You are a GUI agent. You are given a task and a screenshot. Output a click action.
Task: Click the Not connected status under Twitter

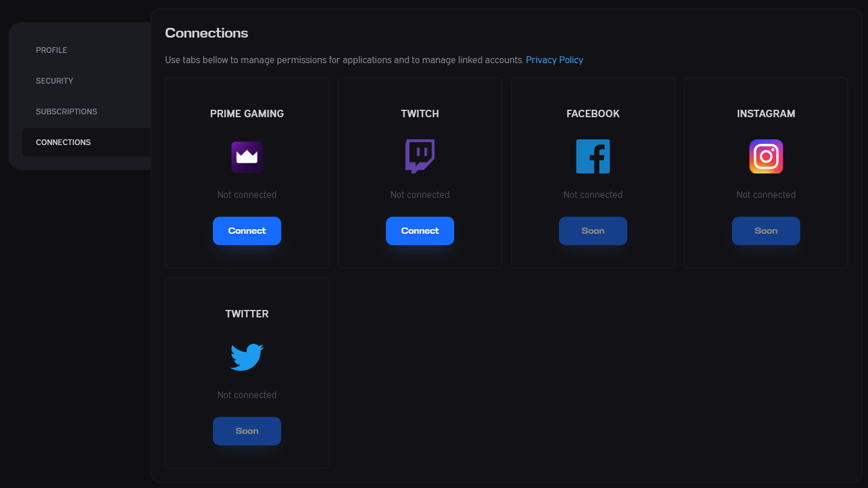tap(247, 395)
